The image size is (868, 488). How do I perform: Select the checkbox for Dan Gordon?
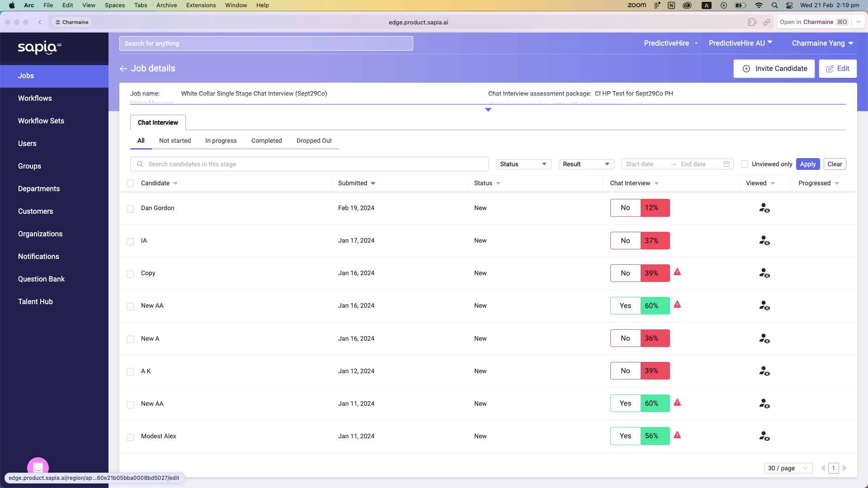click(x=130, y=209)
